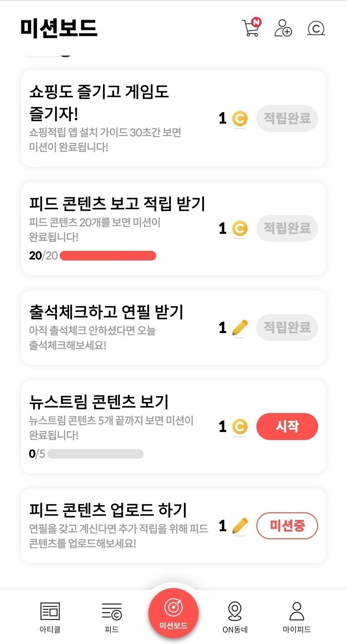
Task: Tap the pencil icon on 업로드 mission
Action: 240,526
